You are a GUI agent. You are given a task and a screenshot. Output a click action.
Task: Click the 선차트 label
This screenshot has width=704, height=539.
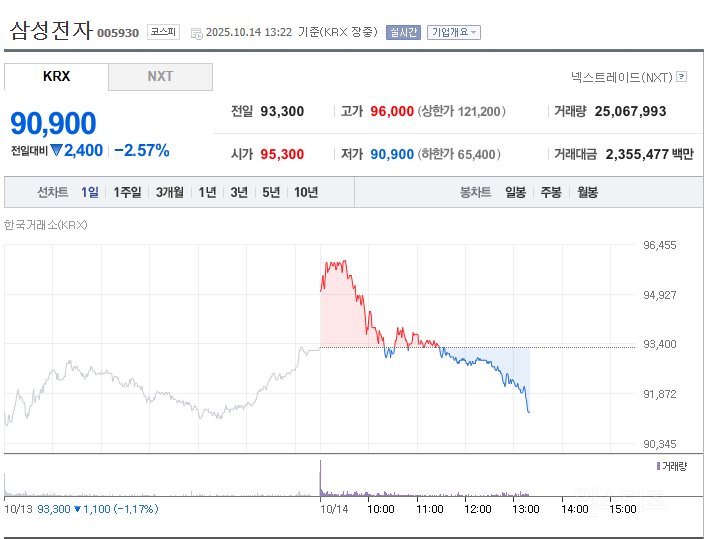[x=53, y=192]
